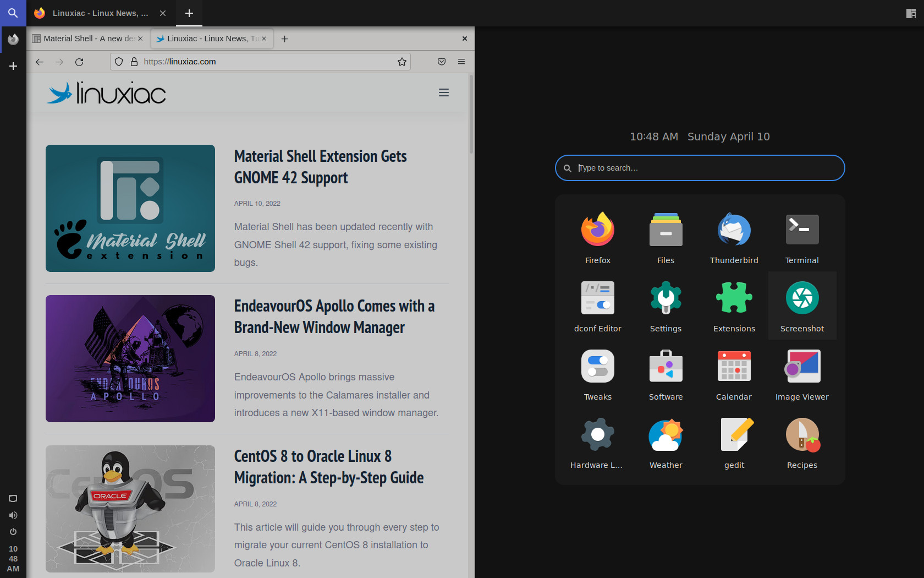
Task: Switch to the Material Shell browser tab
Action: (87, 39)
